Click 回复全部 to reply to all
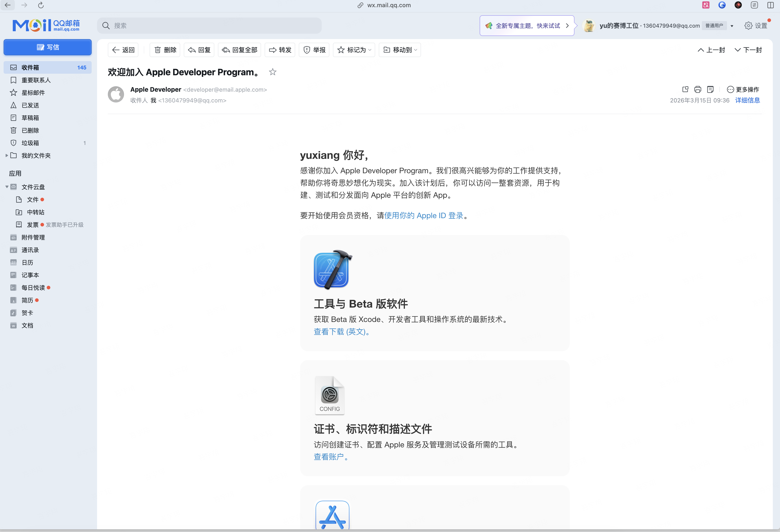The image size is (780, 532). point(239,50)
